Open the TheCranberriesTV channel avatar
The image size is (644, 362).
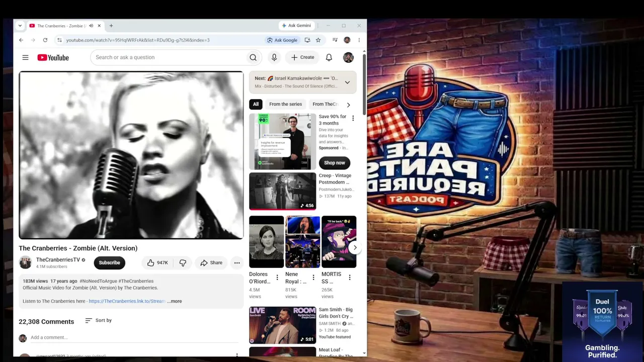[x=25, y=262]
